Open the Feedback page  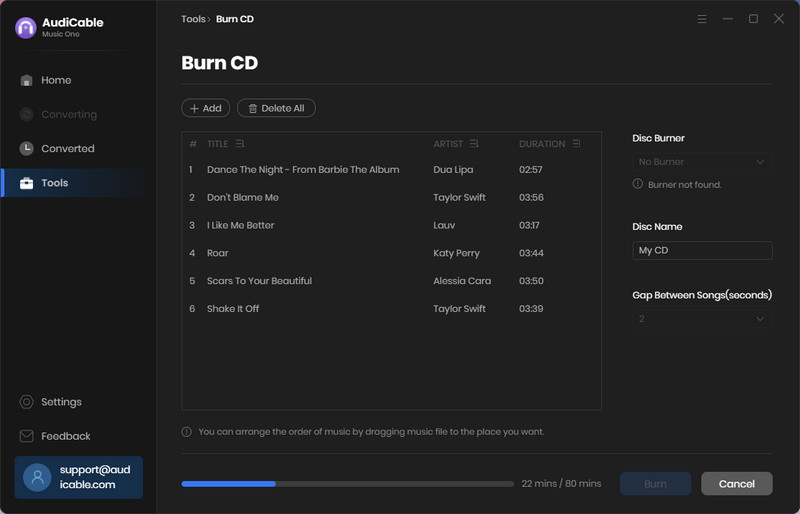click(x=66, y=436)
